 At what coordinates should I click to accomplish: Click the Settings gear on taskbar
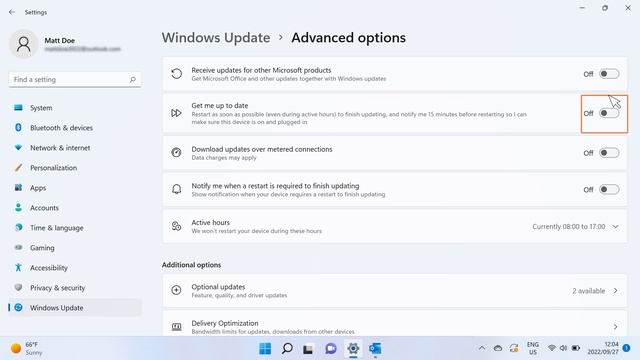pos(353,349)
